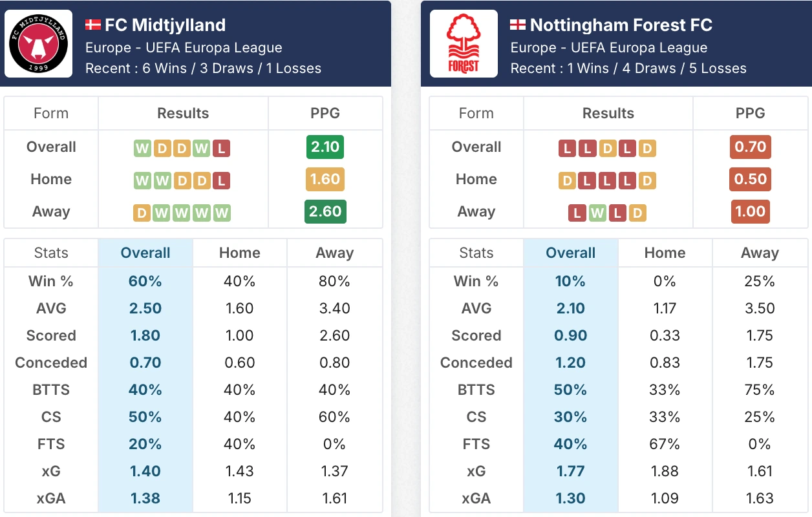Expand the Forest Overall form row
Screen dimensions: 812x517
tap(476, 147)
